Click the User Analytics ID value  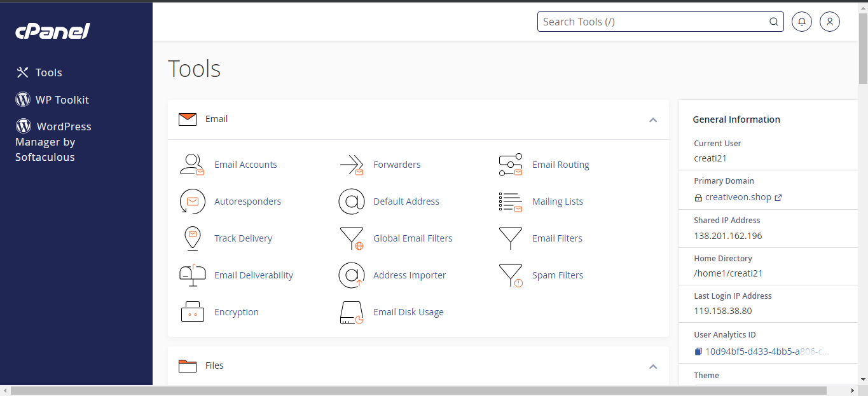tap(767, 352)
